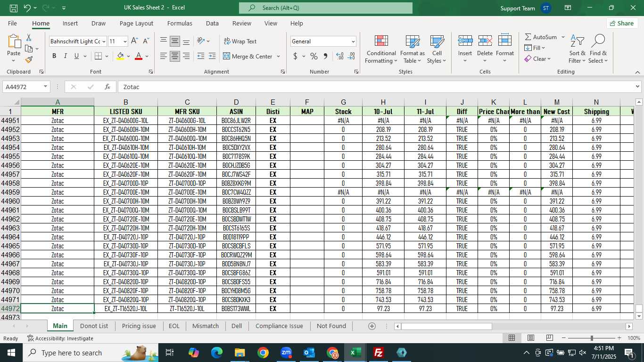Click the Share button

pos(622,23)
